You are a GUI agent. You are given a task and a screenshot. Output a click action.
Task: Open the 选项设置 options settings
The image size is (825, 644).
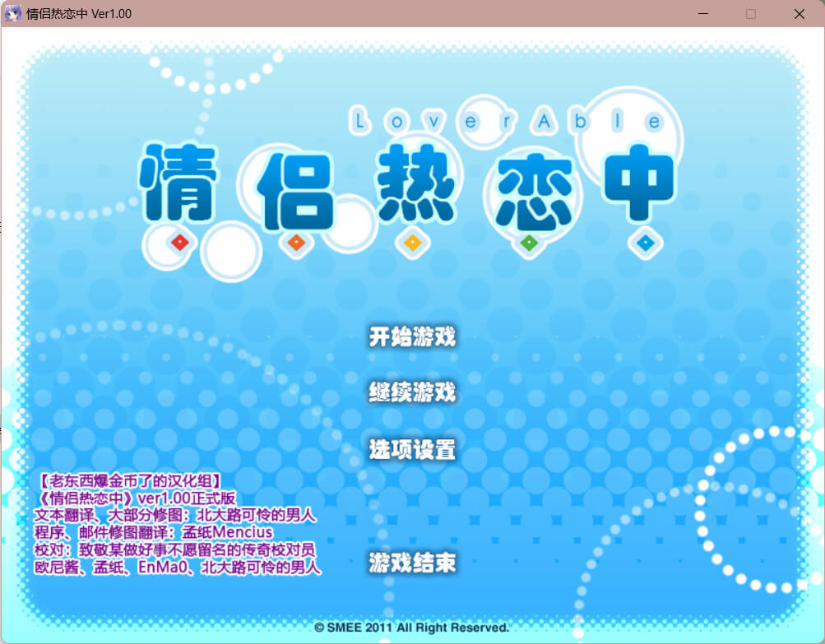point(411,450)
